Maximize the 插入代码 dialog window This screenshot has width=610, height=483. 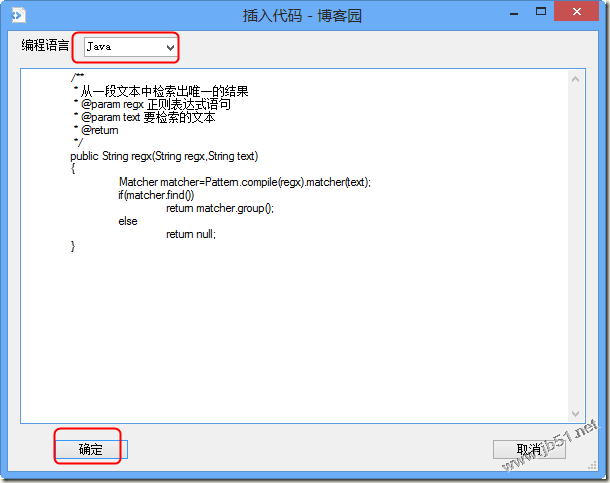pyautogui.click(x=541, y=12)
